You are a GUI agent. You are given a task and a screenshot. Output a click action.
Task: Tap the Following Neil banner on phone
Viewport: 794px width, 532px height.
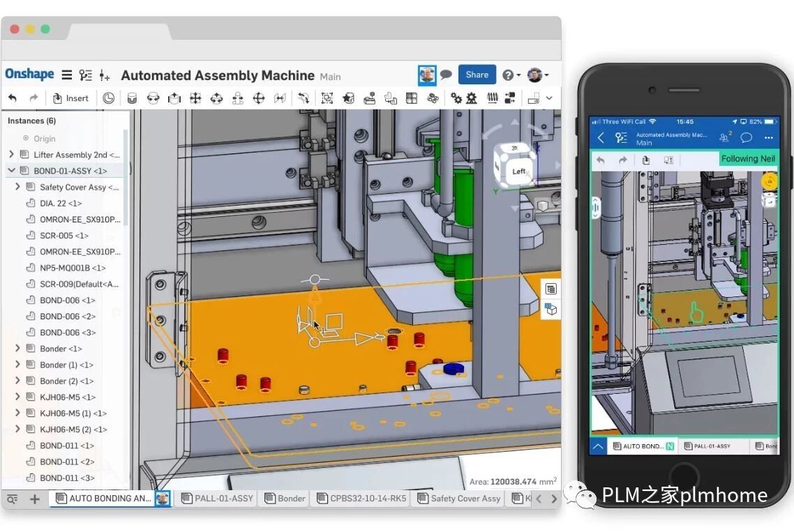[748, 158]
